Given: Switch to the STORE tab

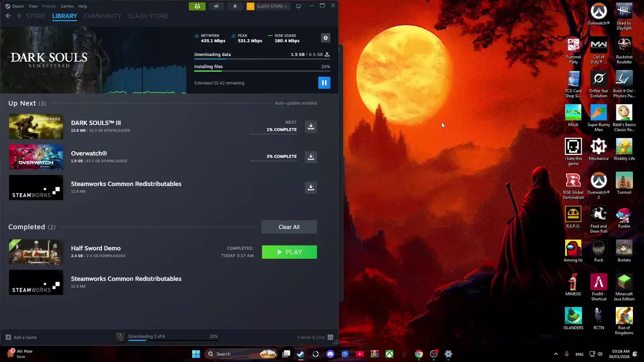Looking at the screenshot, I should point(36,16).
